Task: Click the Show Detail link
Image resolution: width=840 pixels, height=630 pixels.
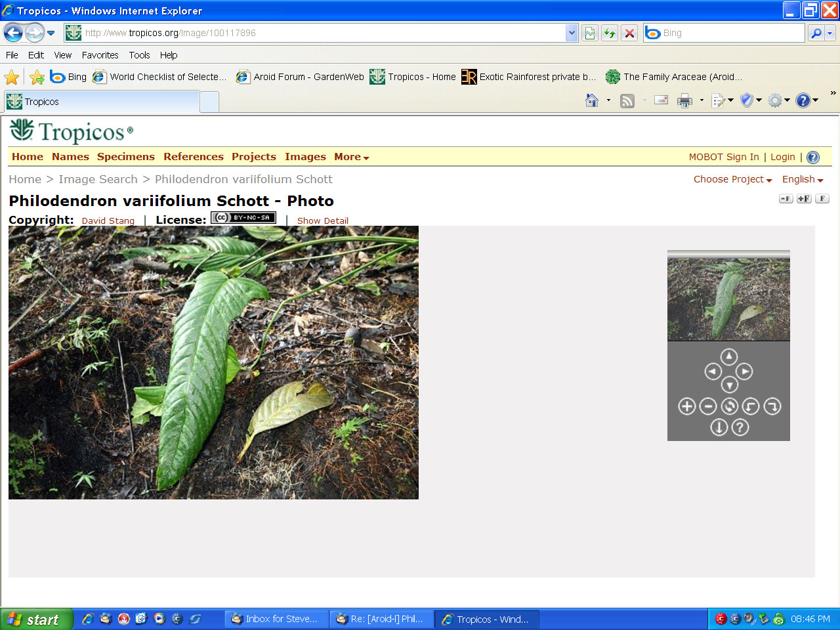Action: click(x=322, y=220)
